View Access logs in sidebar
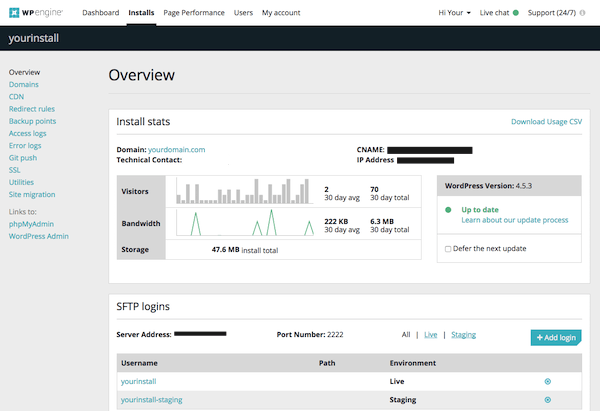 [x=28, y=134]
